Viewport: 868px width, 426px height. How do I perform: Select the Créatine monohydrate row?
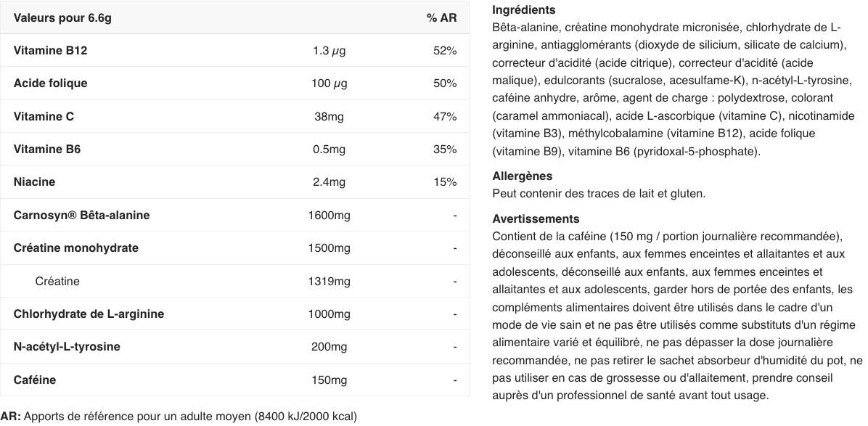pos(234,248)
